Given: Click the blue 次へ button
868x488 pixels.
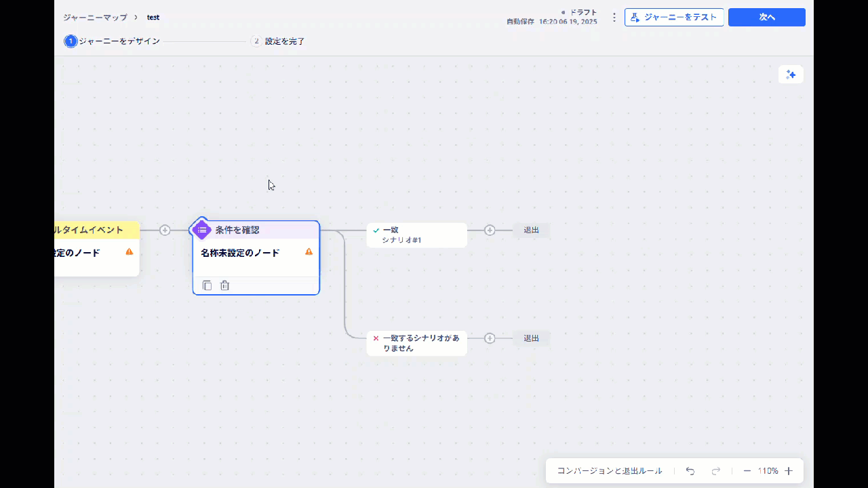Looking at the screenshot, I should click(x=767, y=17).
